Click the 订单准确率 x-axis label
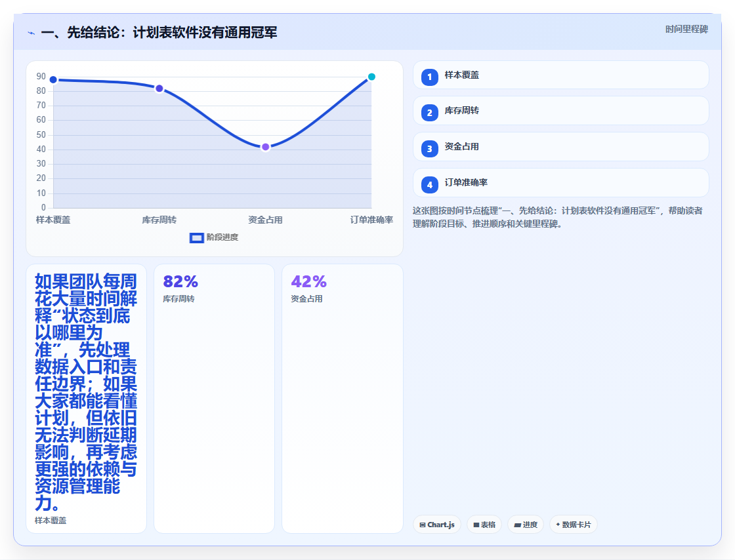This screenshot has width=735, height=560. tap(371, 220)
